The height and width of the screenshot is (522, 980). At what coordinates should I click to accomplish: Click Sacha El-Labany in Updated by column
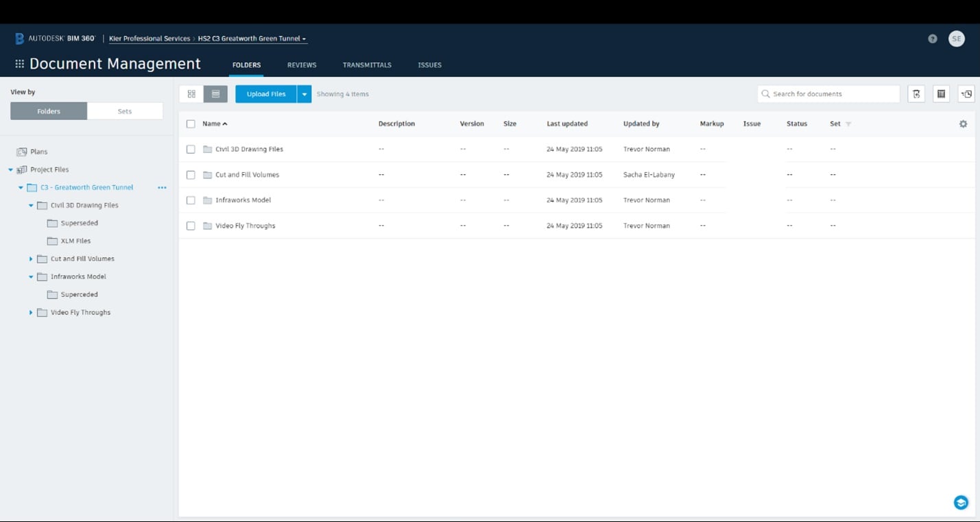point(649,175)
